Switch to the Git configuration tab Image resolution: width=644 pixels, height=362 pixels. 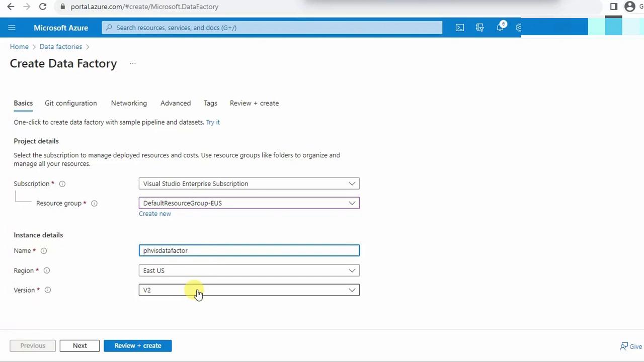tap(71, 103)
